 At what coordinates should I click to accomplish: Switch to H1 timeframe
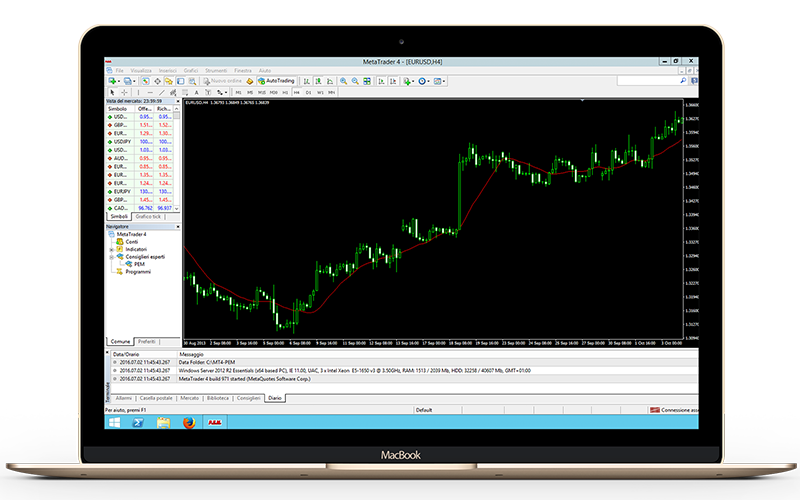click(x=285, y=92)
